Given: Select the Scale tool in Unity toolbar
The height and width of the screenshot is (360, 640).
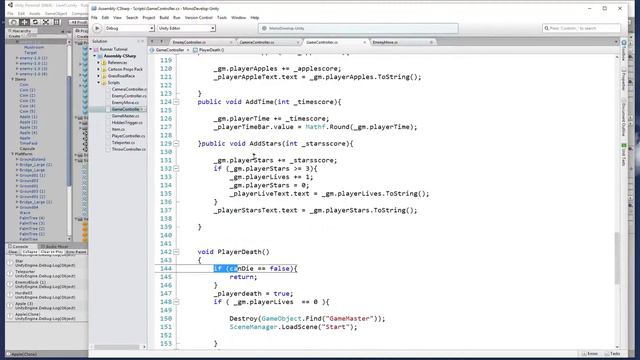Looking at the screenshot, I should (x=46, y=22).
